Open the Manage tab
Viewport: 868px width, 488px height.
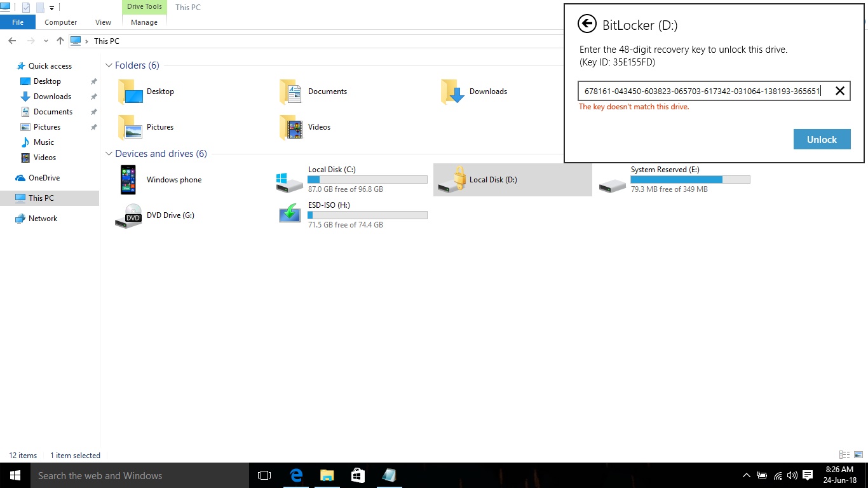tap(144, 22)
